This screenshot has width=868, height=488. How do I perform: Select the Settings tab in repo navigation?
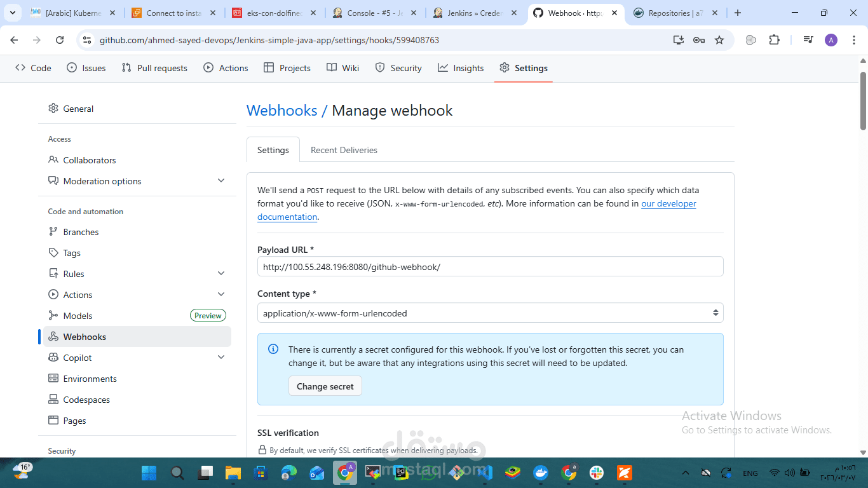[524, 68]
